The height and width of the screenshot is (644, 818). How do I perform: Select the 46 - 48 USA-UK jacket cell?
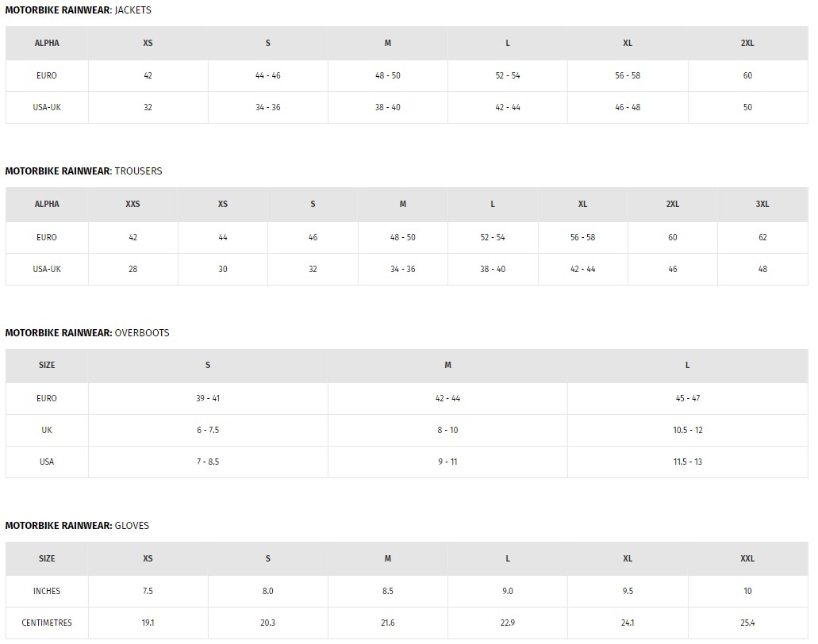coord(628,107)
